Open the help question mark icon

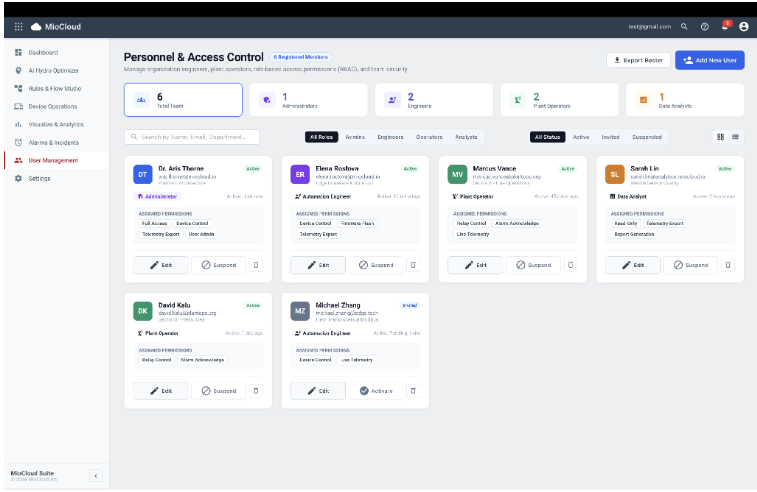(x=704, y=27)
